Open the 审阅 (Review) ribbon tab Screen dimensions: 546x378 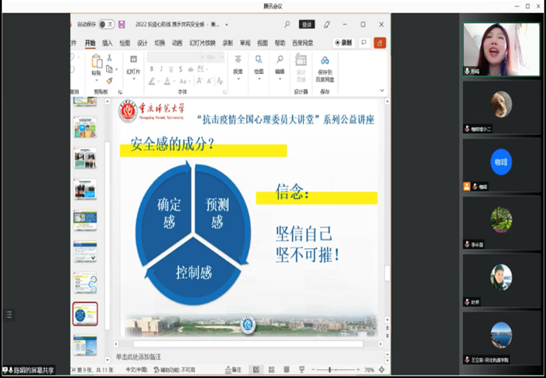[x=245, y=43]
